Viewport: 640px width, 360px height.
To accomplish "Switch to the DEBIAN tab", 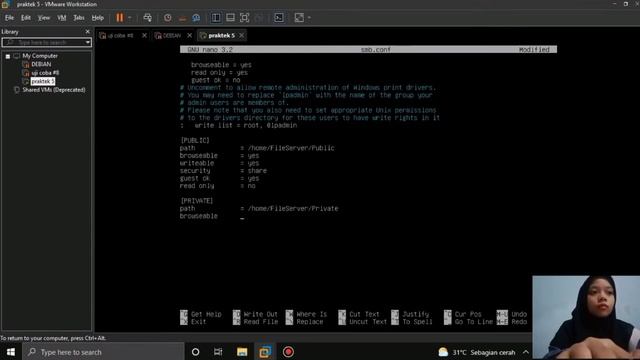I will coord(171,36).
